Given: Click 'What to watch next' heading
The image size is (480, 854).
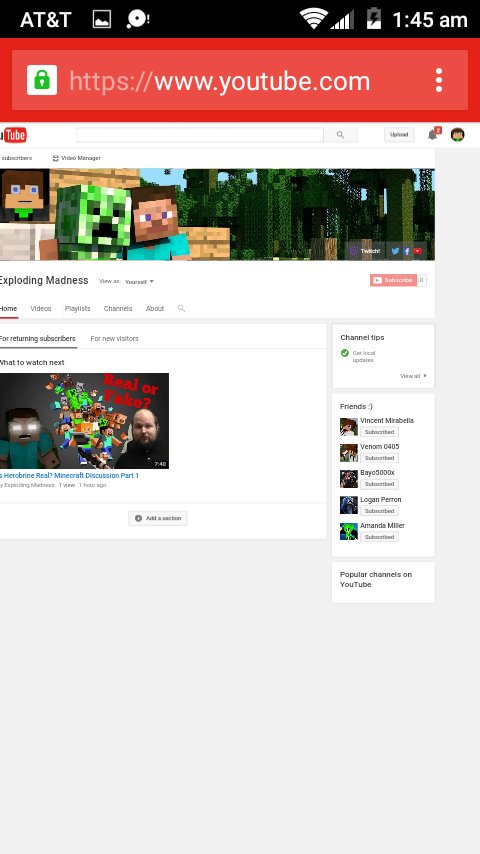Looking at the screenshot, I should [32, 362].
